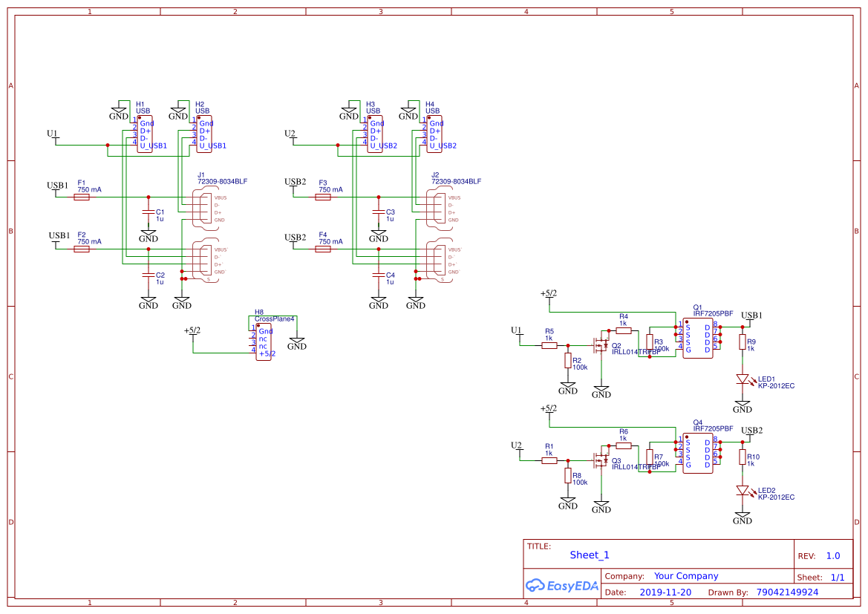Select the H1 USB header component
Screen dimensions: 868x614
pyautogui.click(x=145, y=134)
